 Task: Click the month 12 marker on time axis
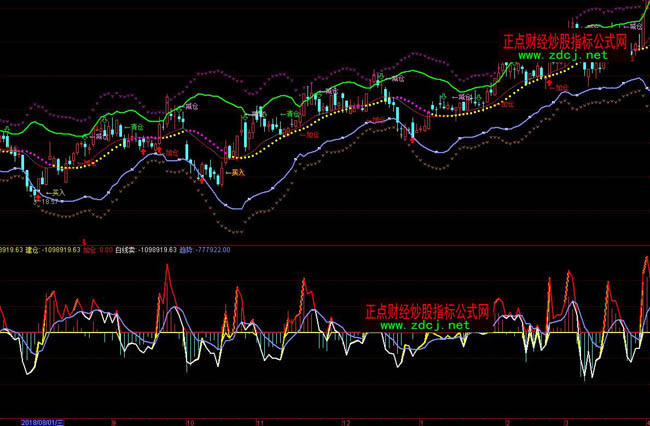[x=346, y=421]
